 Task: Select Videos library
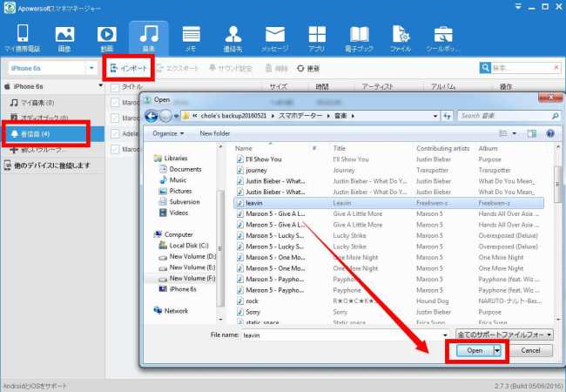click(x=173, y=213)
